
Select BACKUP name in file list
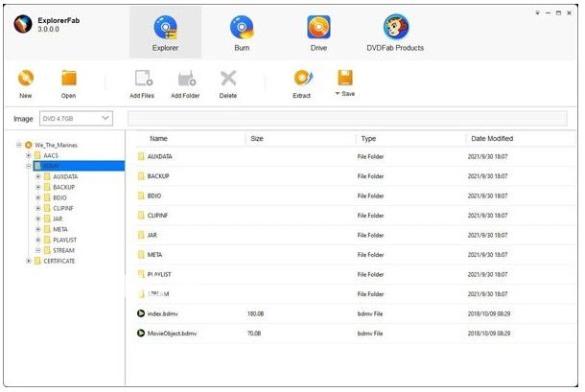click(x=158, y=176)
